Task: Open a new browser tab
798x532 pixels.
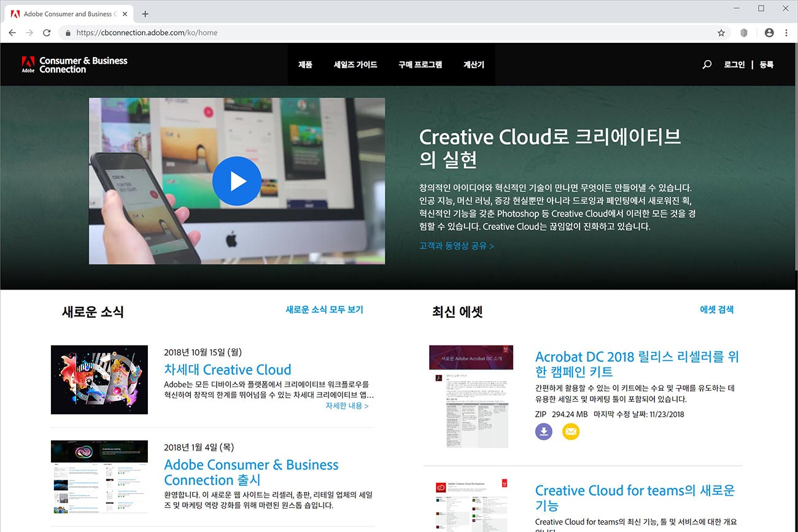Action: (145, 14)
